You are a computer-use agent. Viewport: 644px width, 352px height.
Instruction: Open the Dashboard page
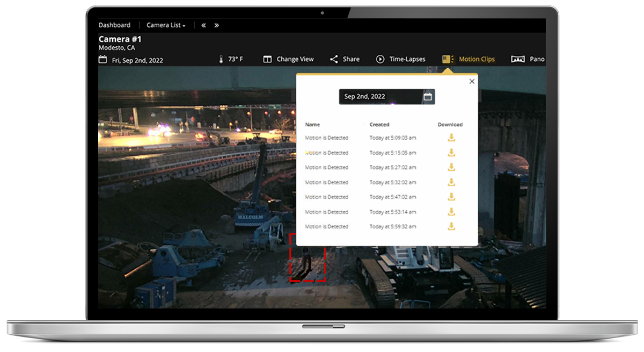[x=114, y=25]
